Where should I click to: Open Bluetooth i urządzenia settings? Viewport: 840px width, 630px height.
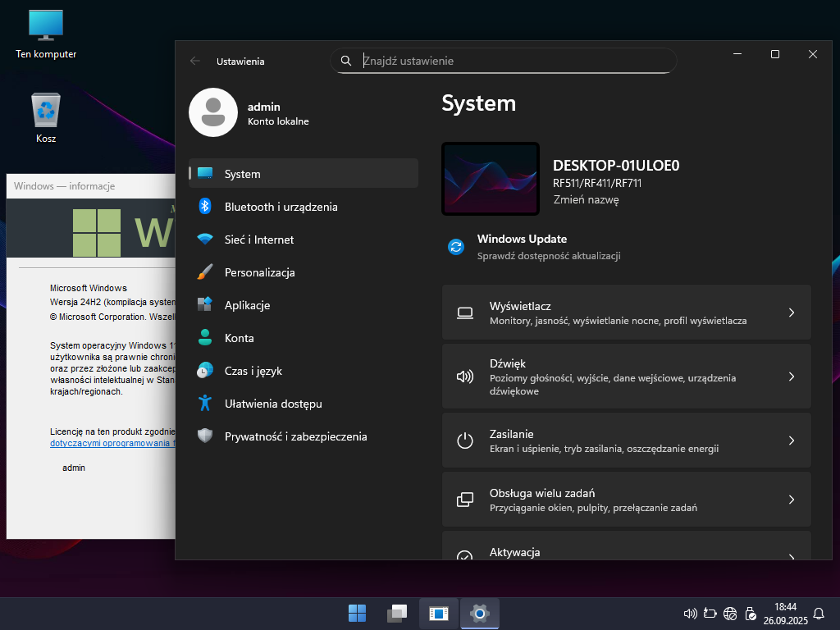(x=281, y=207)
